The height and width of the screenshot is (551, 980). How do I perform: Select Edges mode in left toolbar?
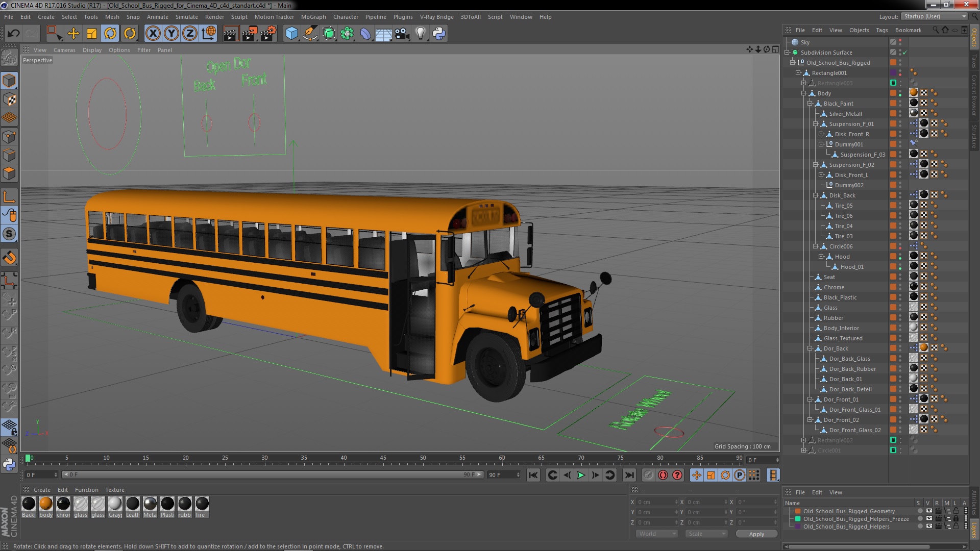(9, 155)
